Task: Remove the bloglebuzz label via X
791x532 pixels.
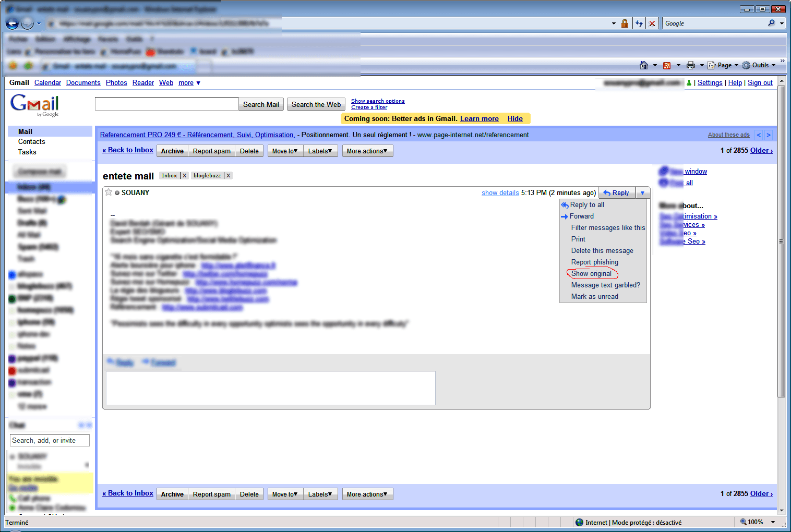Action: coord(228,176)
